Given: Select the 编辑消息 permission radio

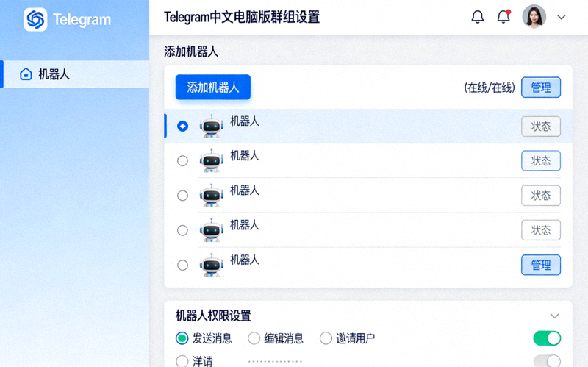Looking at the screenshot, I should [254, 338].
